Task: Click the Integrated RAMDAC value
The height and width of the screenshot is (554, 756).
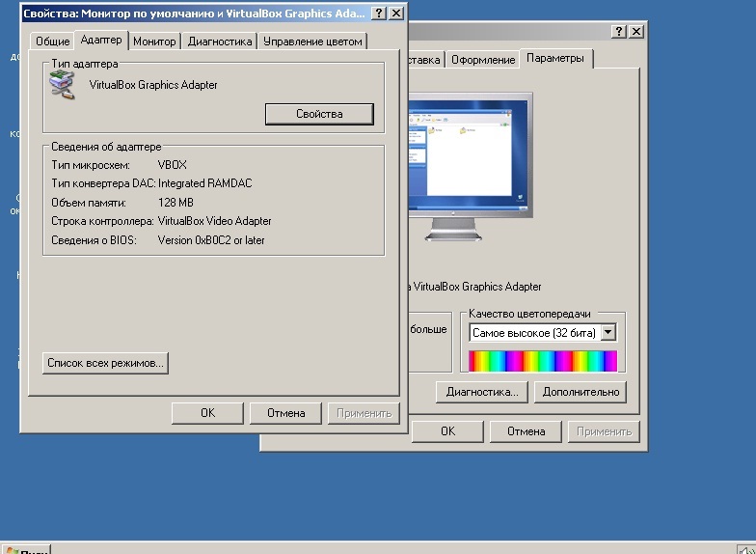Action: pyautogui.click(x=204, y=183)
